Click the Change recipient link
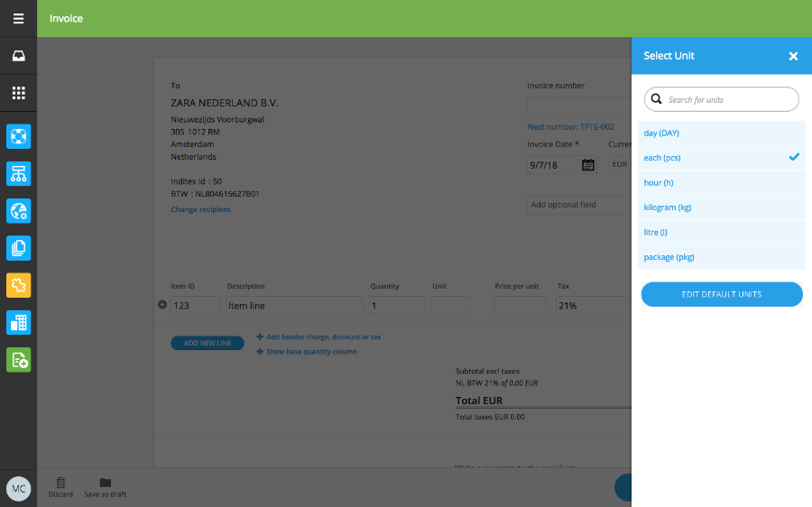This screenshot has width=812, height=507. click(201, 209)
